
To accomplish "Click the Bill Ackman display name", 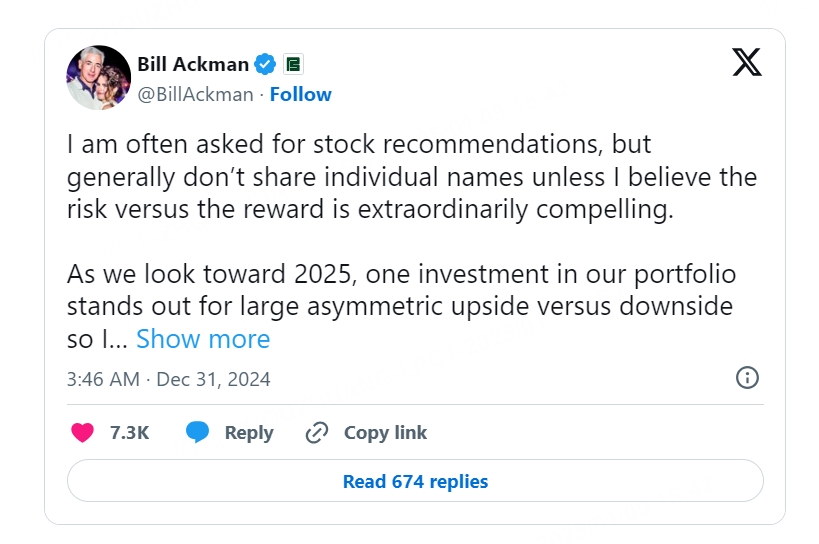I will point(193,64).
